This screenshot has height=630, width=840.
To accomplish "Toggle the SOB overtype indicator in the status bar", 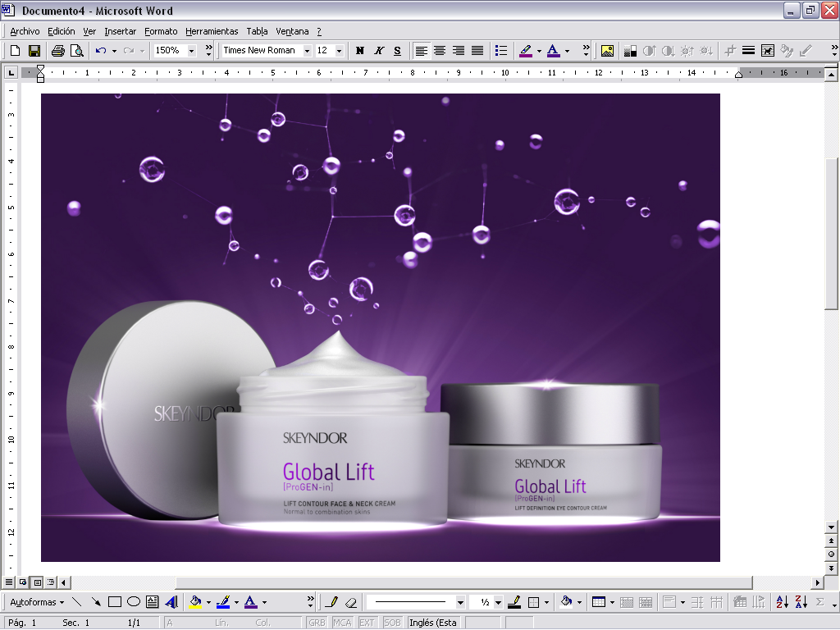I will tap(392, 623).
